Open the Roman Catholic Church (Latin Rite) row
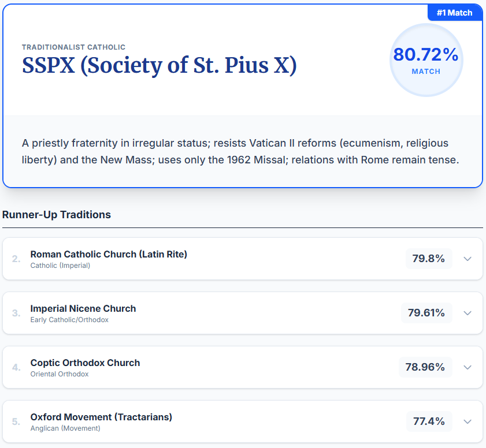 [x=243, y=259]
